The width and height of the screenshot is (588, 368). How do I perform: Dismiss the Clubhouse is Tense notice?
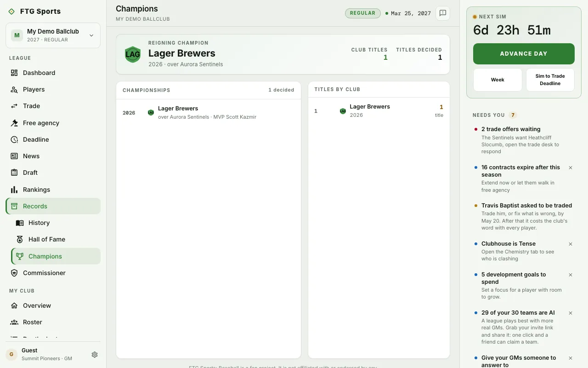(571, 244)
